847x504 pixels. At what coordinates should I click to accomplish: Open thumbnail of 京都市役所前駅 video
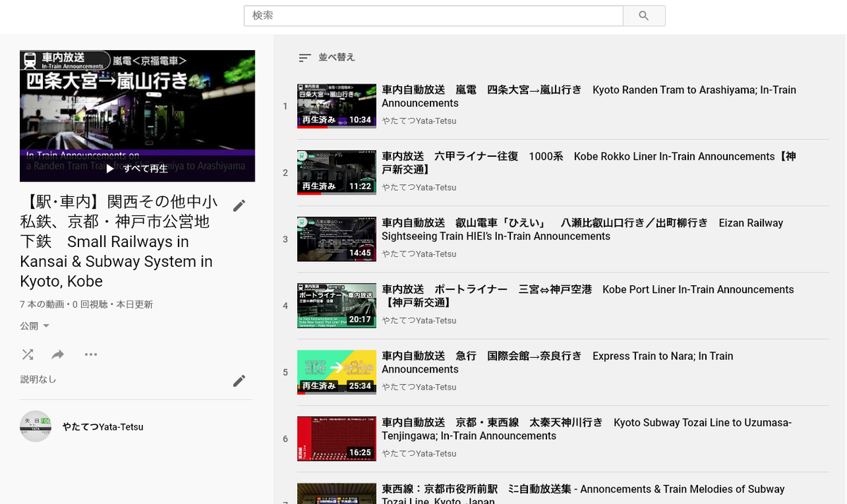[x=337, y=493]
